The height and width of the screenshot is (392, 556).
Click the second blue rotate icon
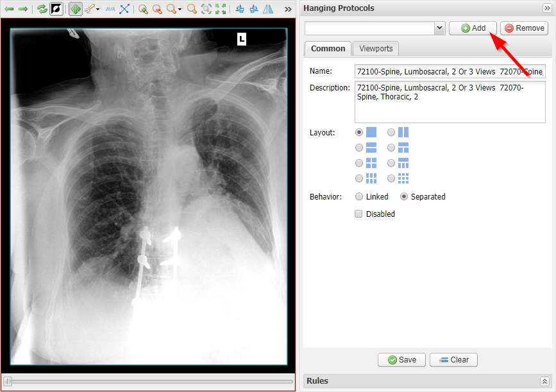click(254, 9)
